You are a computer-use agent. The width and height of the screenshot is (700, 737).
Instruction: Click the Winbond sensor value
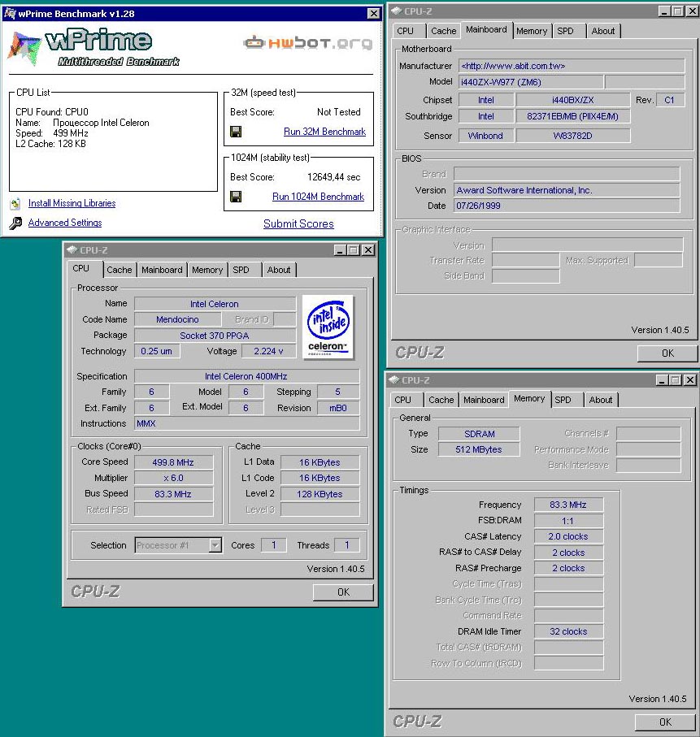tap(485, 136)
